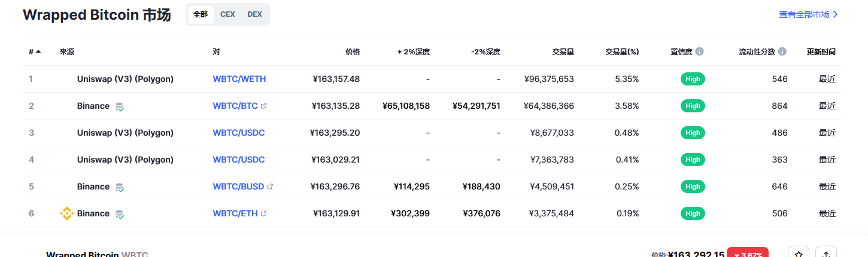Sort by the 交易量 column header
868x257 pixels.
tap(563, 52)
